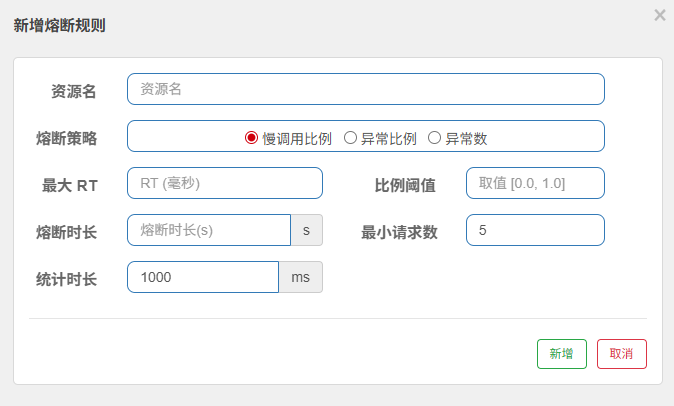Click the 统计时长 label text
This screenshot has height=406, width=674.
coord(66,279)
